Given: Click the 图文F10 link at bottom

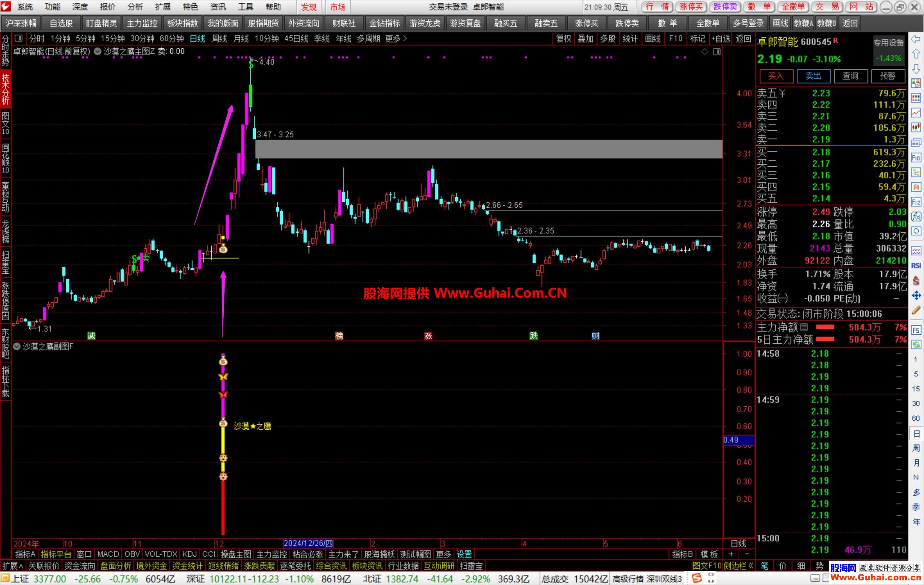Looking at the screenshot, I should click(707, 566).
